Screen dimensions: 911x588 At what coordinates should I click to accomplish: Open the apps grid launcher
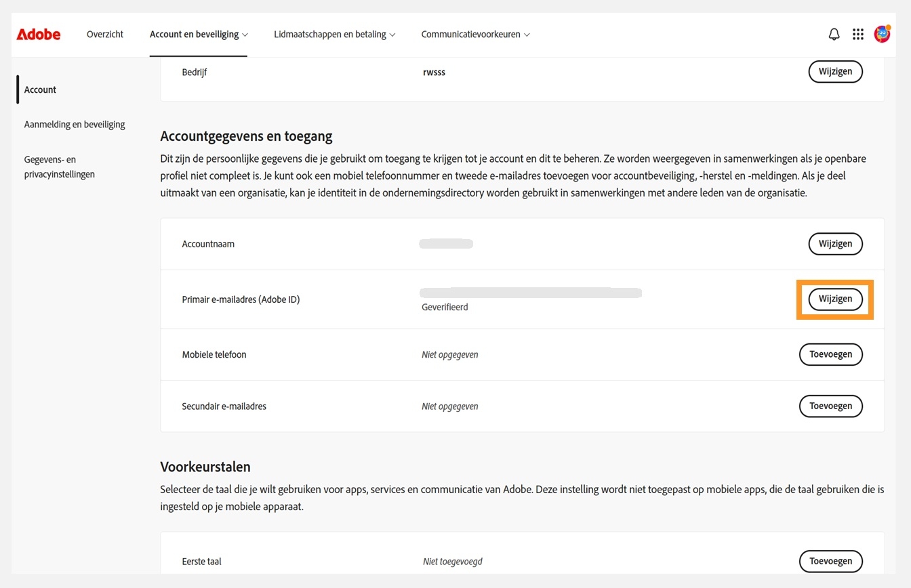click(857, 33)
